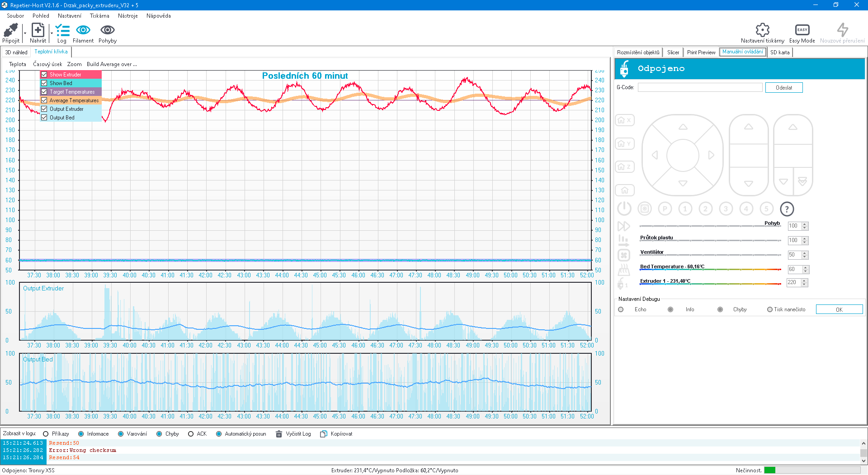Switch on Easy Mode icon
868x475 pixels.
[802, 30]
